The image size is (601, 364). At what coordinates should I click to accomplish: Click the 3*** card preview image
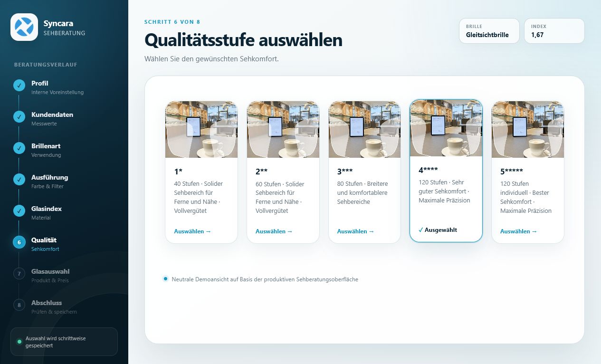pos(365,129)
